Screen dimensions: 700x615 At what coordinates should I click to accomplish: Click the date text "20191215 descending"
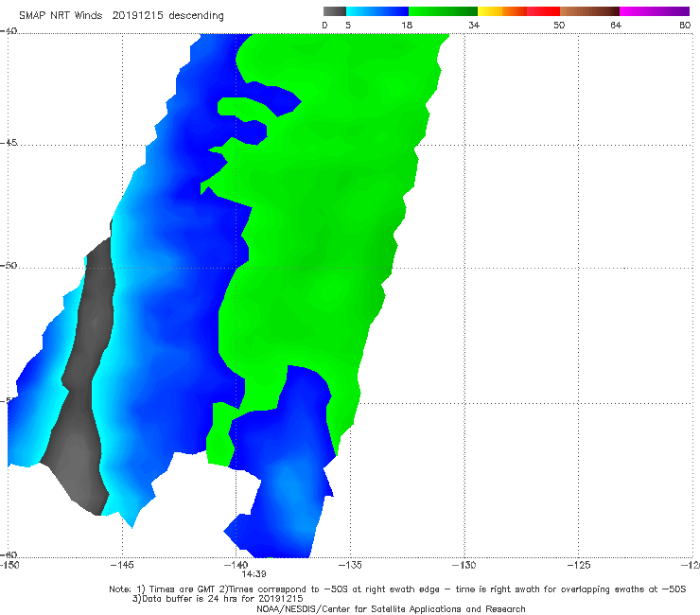coord(167,15)
